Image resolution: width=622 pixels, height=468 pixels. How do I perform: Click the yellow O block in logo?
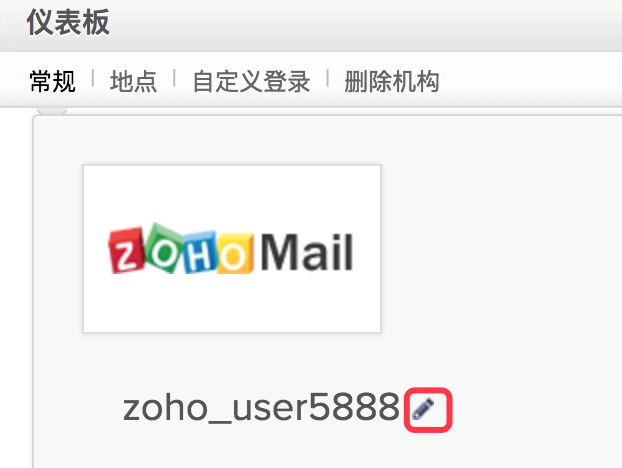pyautogui.click(x=235, y=254)
